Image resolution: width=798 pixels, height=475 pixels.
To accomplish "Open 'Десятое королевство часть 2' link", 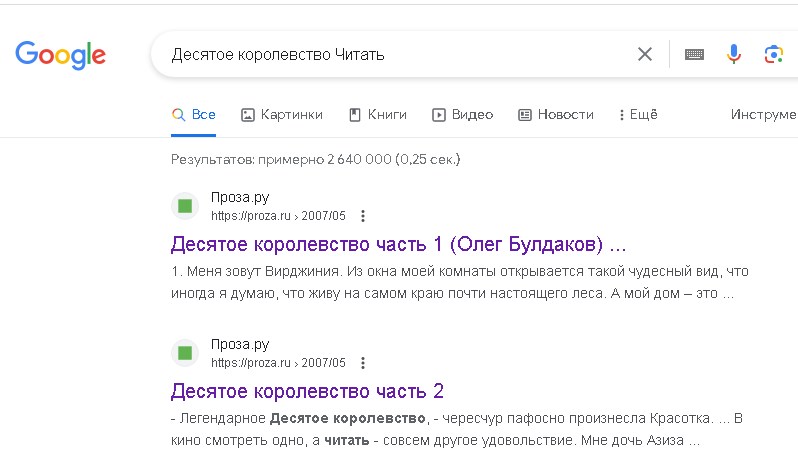I will [x=307, y=391].
